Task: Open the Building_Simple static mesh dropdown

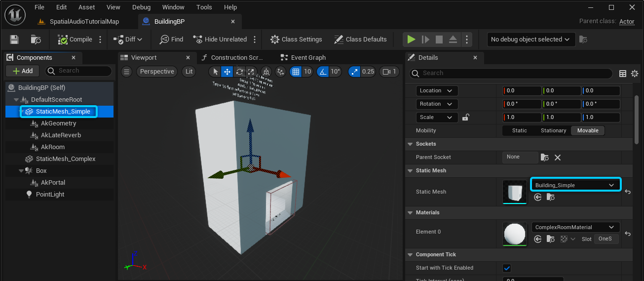Action: coord(575,185)
